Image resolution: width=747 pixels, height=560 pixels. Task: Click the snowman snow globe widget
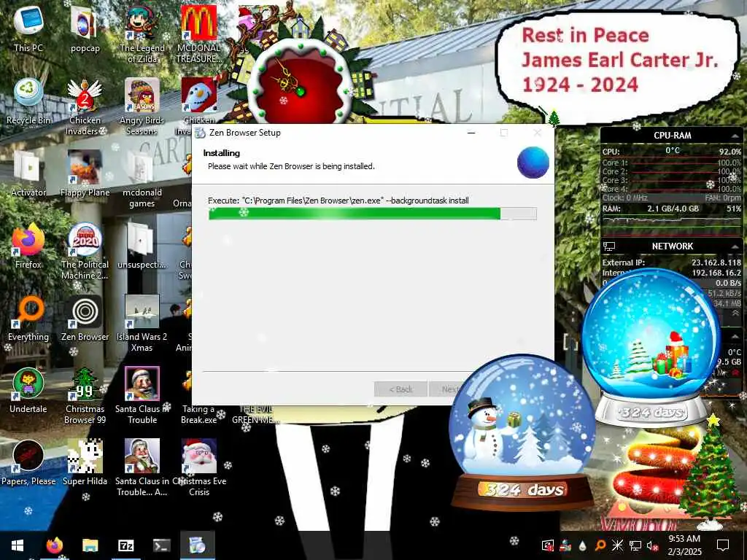[x=522, y=431]
